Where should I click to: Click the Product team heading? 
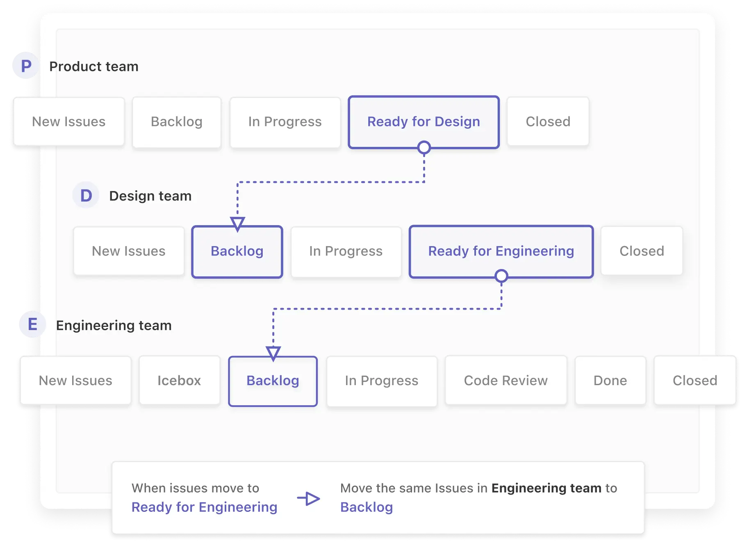[94, 66]
